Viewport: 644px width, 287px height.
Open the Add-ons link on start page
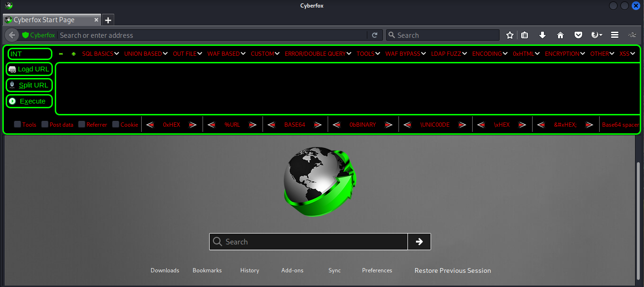(292, 270)
